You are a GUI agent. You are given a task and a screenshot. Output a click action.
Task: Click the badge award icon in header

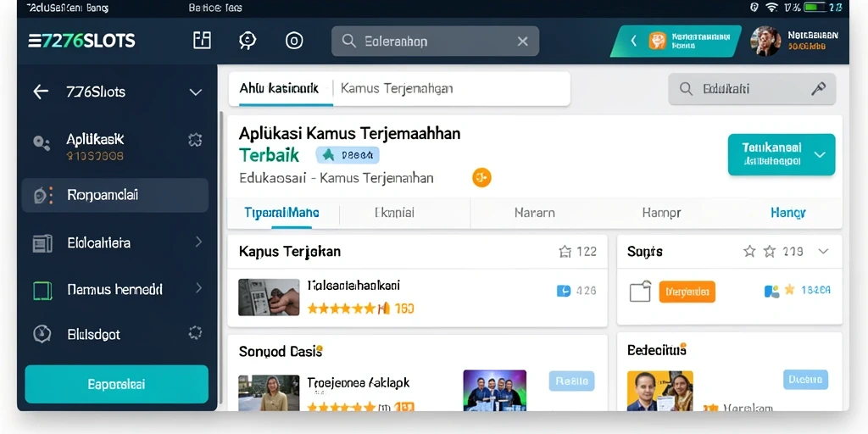point(248,41)
